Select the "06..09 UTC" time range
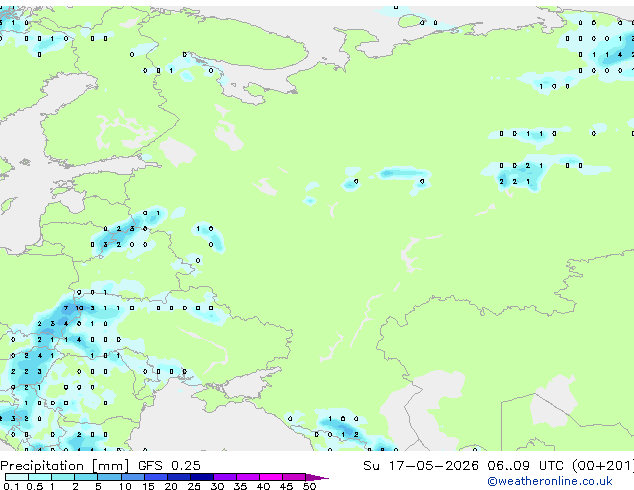 pos(525,466)
